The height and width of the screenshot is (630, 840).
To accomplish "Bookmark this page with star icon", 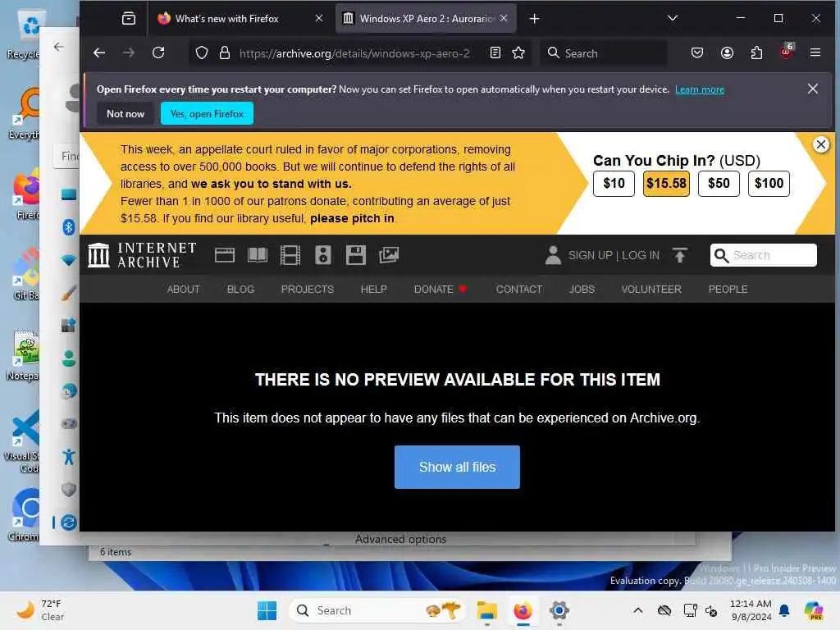I will (x=518, y=53).
